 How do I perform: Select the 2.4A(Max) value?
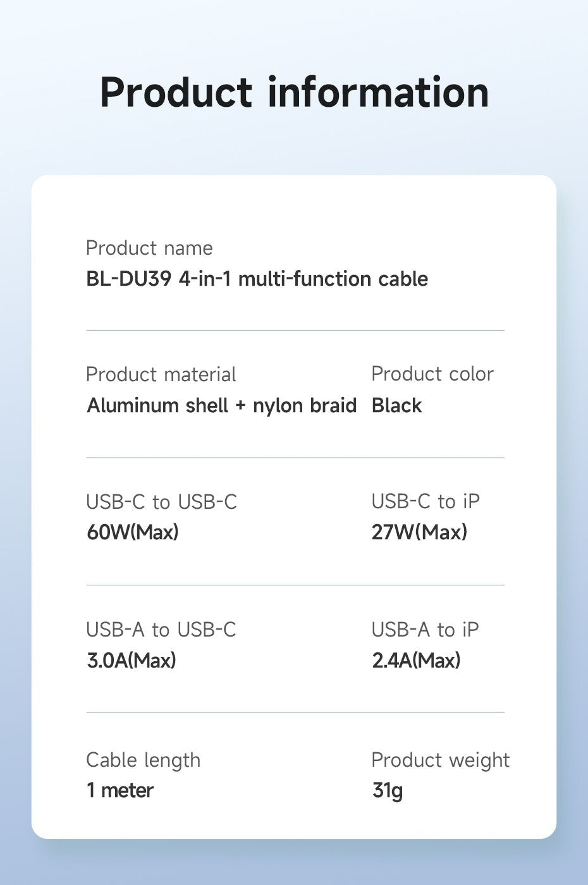(416, 661)
